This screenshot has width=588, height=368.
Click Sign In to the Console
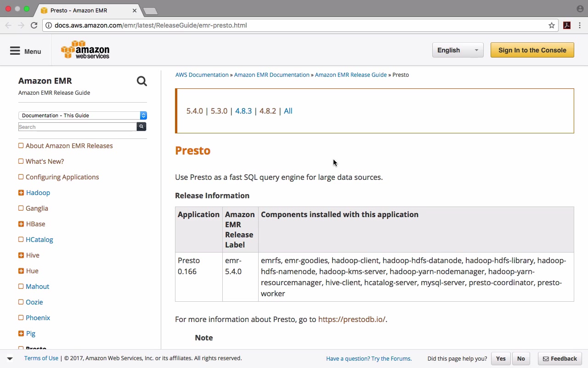532,50
